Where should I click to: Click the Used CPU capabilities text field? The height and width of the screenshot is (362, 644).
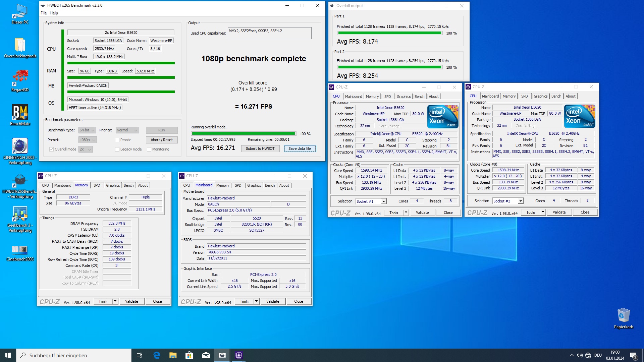269,33
